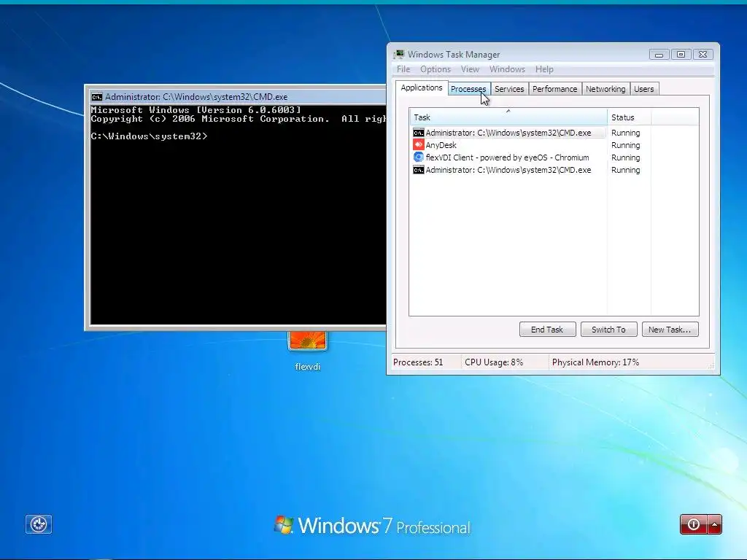Click the Running status of AnyDesk
Screen dimensions: 747x560
[625, 145]
